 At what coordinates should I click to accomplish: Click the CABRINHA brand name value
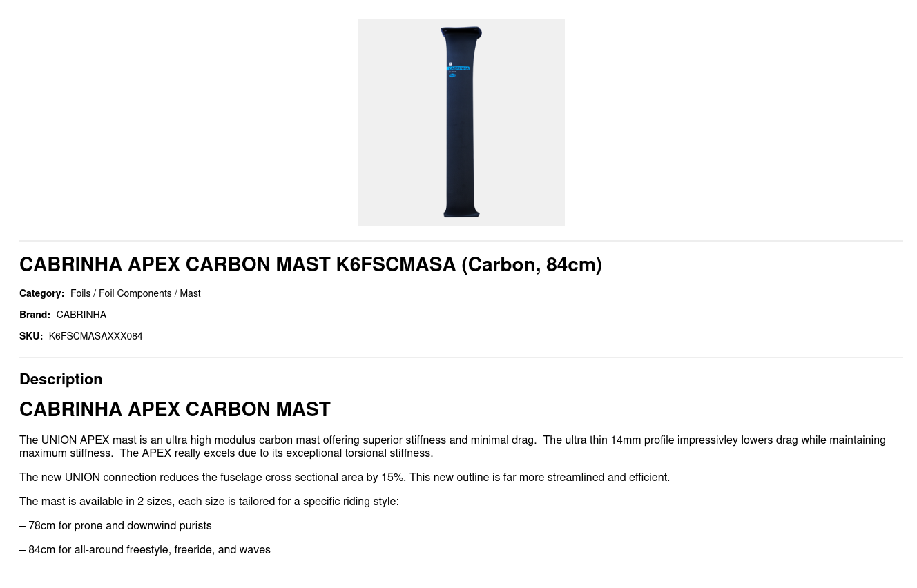(81, 315)
